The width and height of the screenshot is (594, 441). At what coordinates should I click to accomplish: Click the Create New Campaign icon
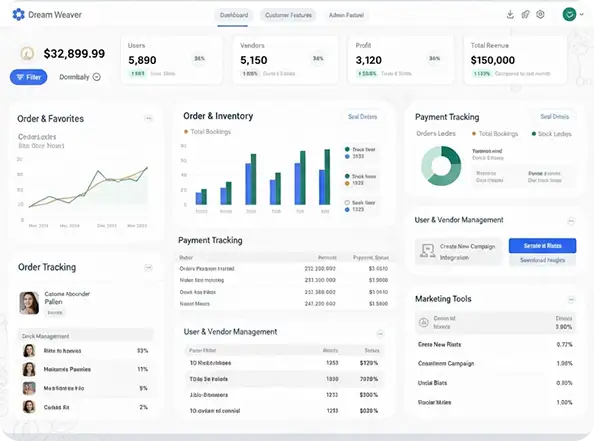point(428,251)
